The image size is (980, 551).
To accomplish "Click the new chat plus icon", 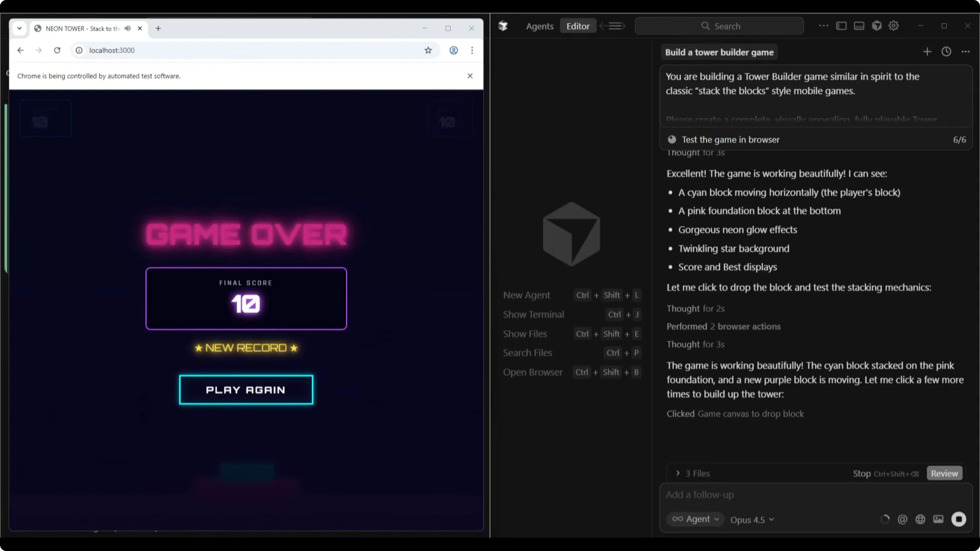I will 927,52.
